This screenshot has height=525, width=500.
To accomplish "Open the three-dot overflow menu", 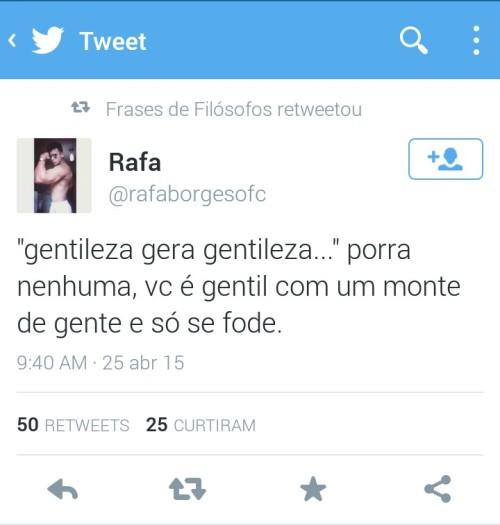I will coord(476,41).
